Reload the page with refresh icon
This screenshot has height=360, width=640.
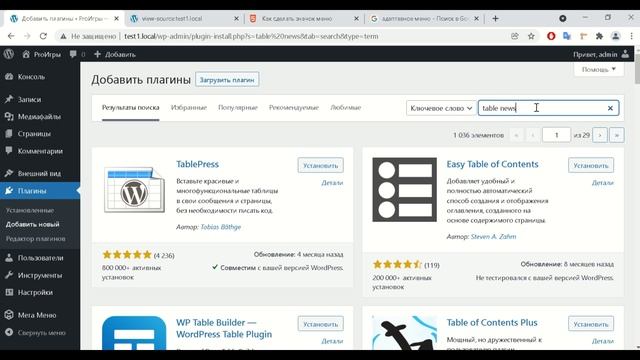pos(43,36)
